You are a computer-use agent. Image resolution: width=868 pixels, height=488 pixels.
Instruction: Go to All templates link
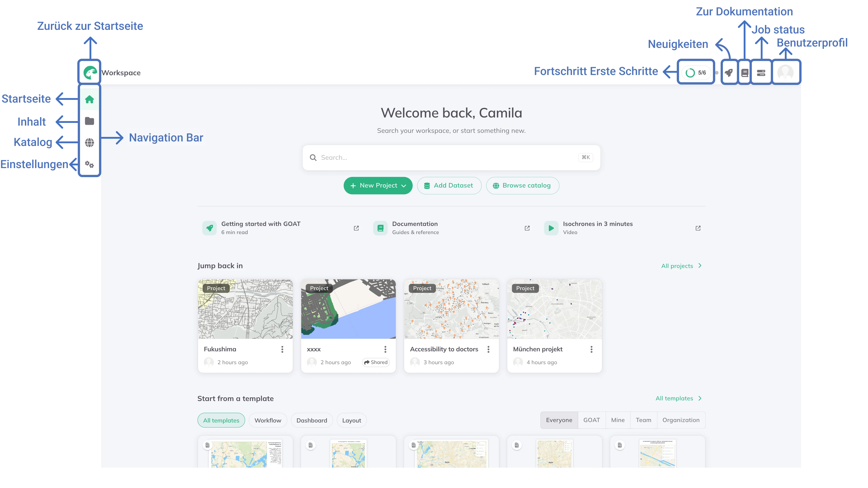tap(679, 398)
